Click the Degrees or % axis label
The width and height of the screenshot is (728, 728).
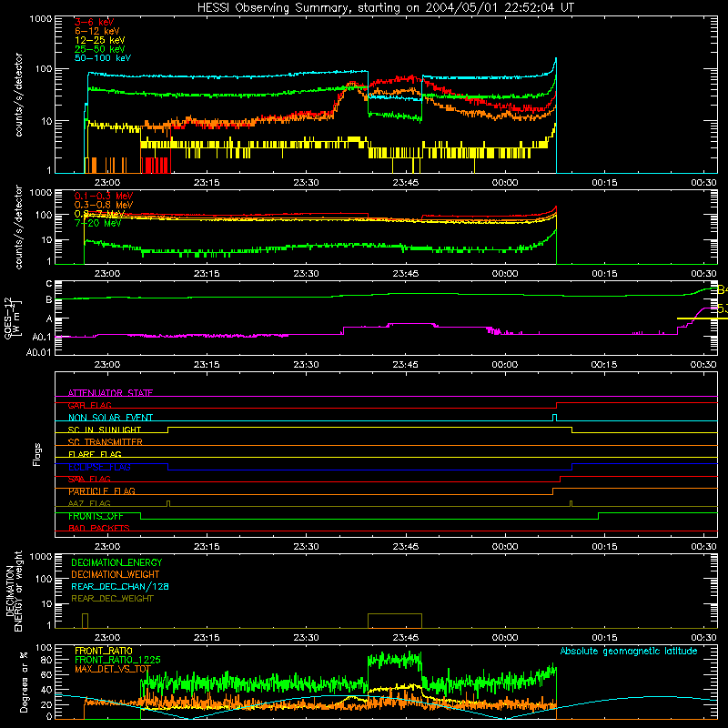23,681
